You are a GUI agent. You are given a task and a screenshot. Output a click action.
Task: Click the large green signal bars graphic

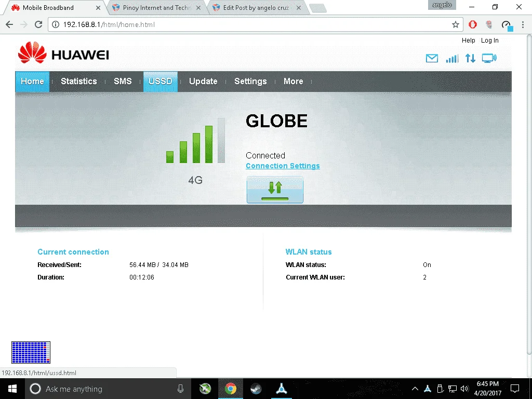(195, 141)
